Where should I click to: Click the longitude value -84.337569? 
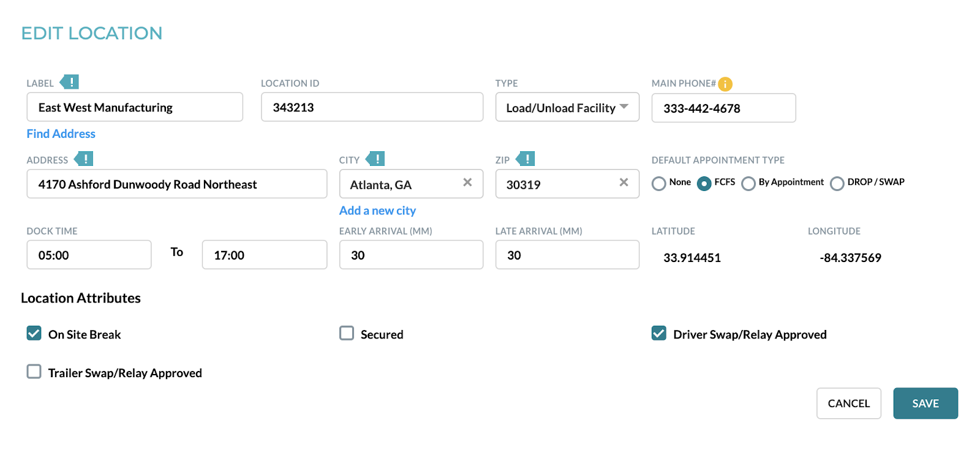[850, 258]
